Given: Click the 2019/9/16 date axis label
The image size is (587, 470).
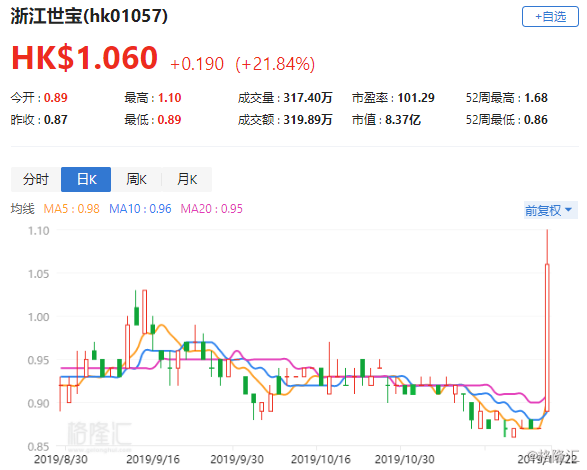Looking at the screenshot, I should pos(153,459).
